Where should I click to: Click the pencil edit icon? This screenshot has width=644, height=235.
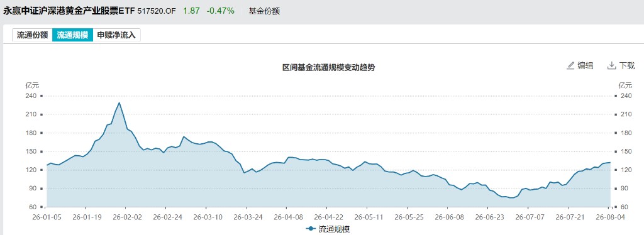tap(570, 65)
